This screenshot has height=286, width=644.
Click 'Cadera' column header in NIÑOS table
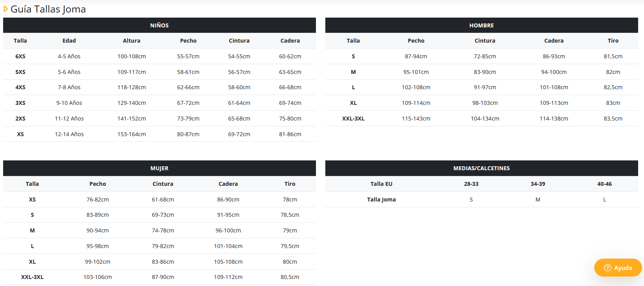click(290, 41)
